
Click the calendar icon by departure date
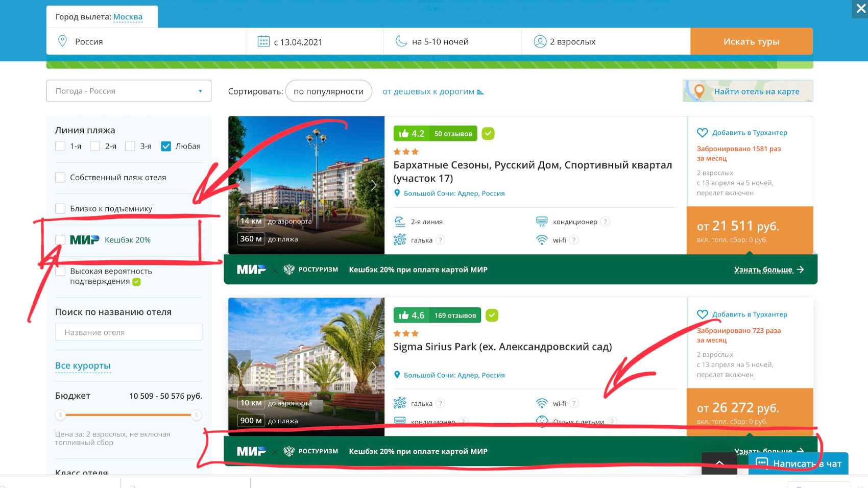pyautogui.click(x=263, y=41)
